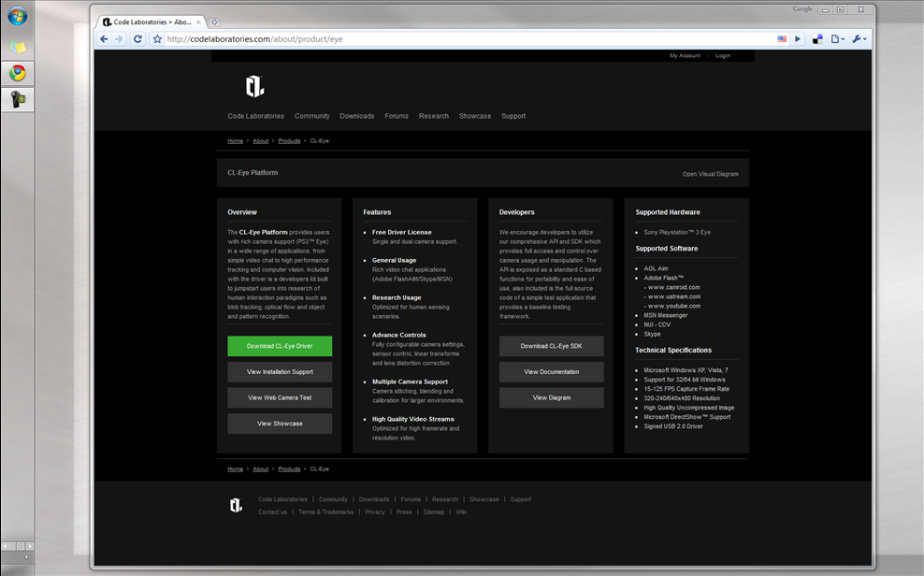Open Support in the top navigation
The height and width of the screenshot is (576, 924).
click(513, 116)
